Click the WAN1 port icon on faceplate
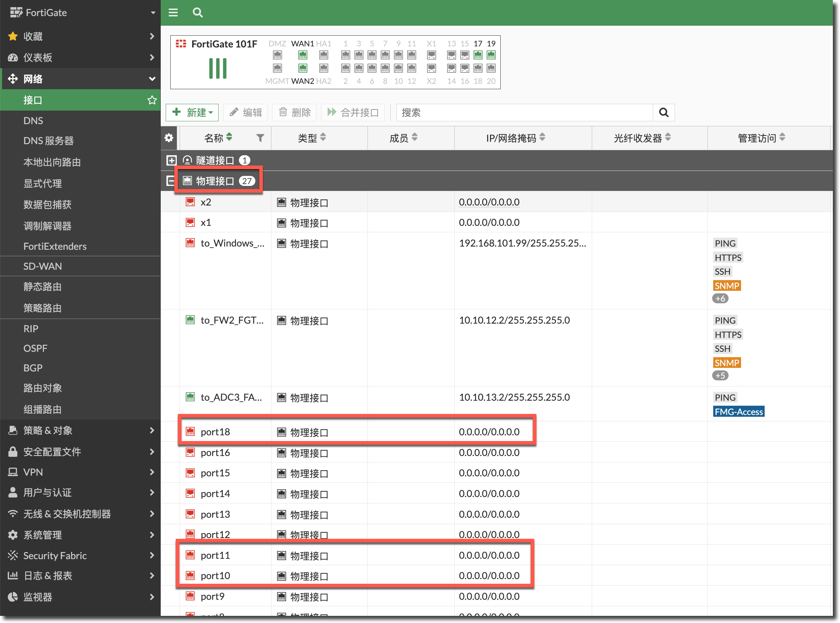 click(x=302, y=55)
